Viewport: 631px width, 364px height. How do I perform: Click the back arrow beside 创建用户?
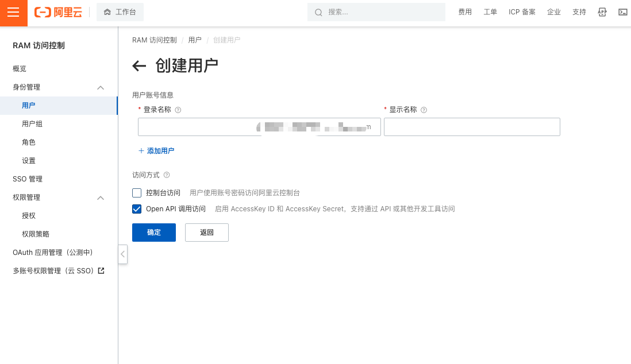tap(139, 66)
